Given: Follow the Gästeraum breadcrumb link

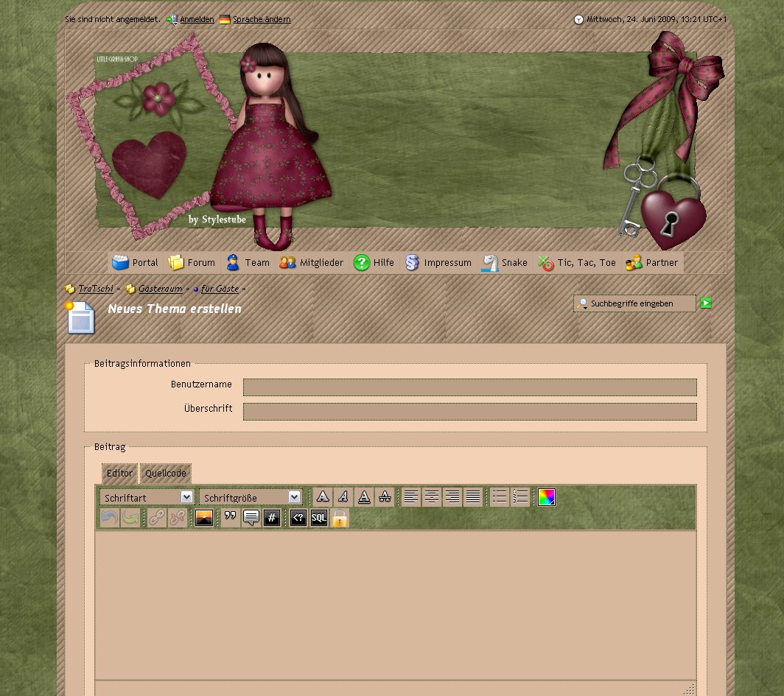Looking at the screenshot, I should point(160,289).
